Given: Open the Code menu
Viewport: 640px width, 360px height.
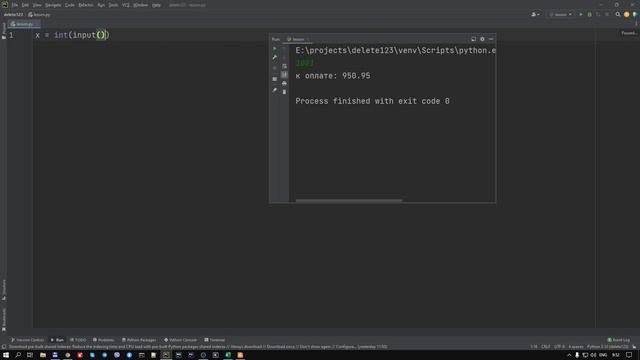Looking at the screenshot, I should tap(70, 5).
